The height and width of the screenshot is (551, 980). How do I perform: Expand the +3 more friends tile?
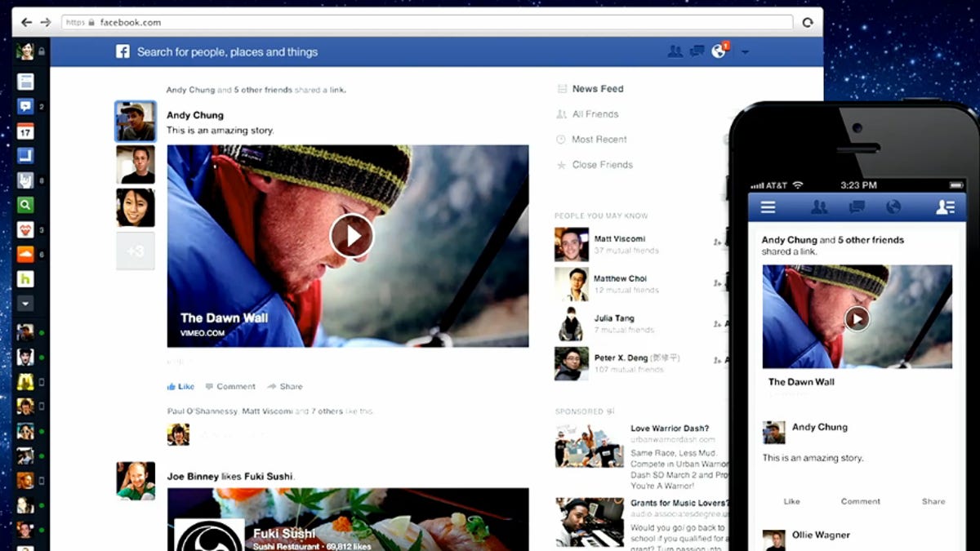click(135, 251)
